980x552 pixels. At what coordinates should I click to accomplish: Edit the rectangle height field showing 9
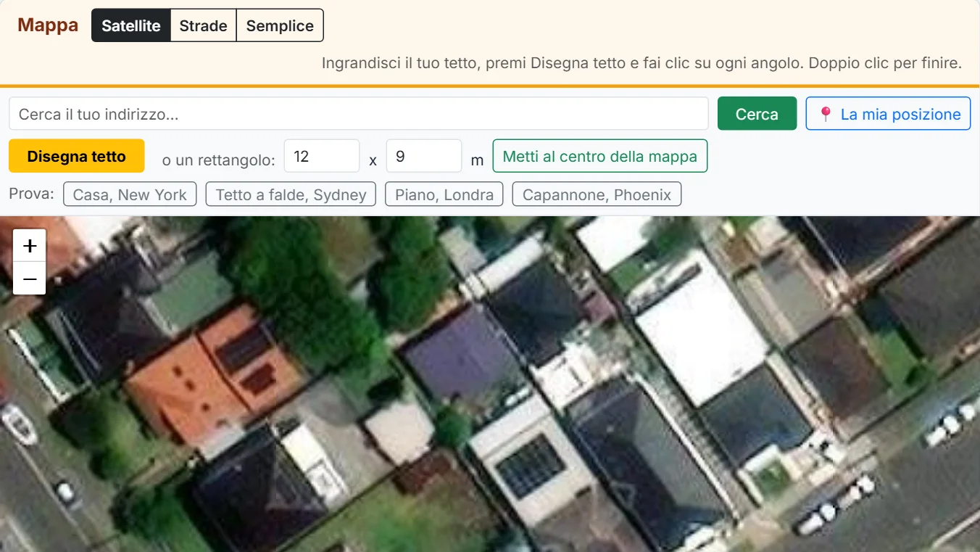click(424, 156)
